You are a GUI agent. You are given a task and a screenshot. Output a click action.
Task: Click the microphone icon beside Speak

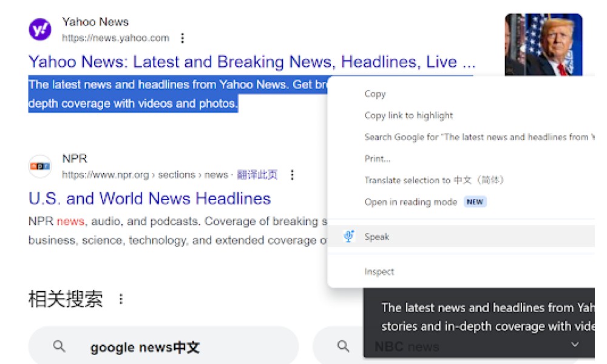point(349,237)
